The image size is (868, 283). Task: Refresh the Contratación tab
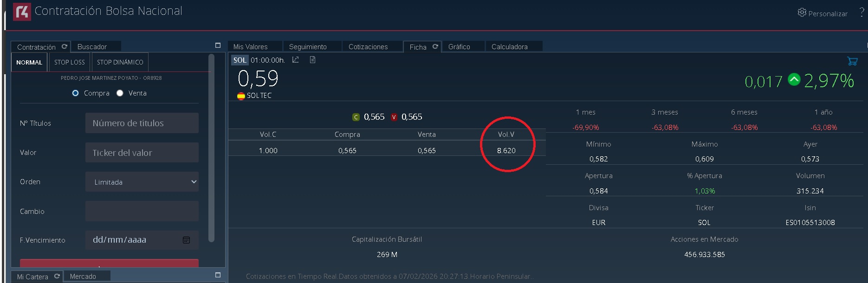(x=65, y=46)
